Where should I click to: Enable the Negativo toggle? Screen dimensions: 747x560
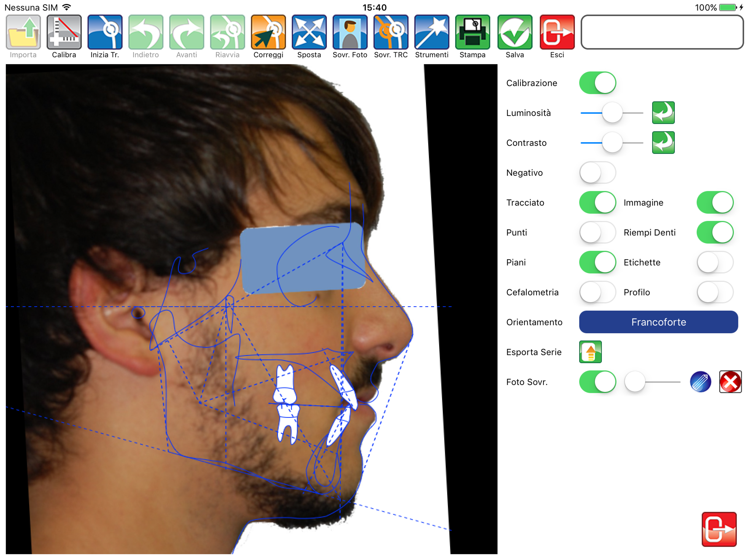[x=597, y=173]
